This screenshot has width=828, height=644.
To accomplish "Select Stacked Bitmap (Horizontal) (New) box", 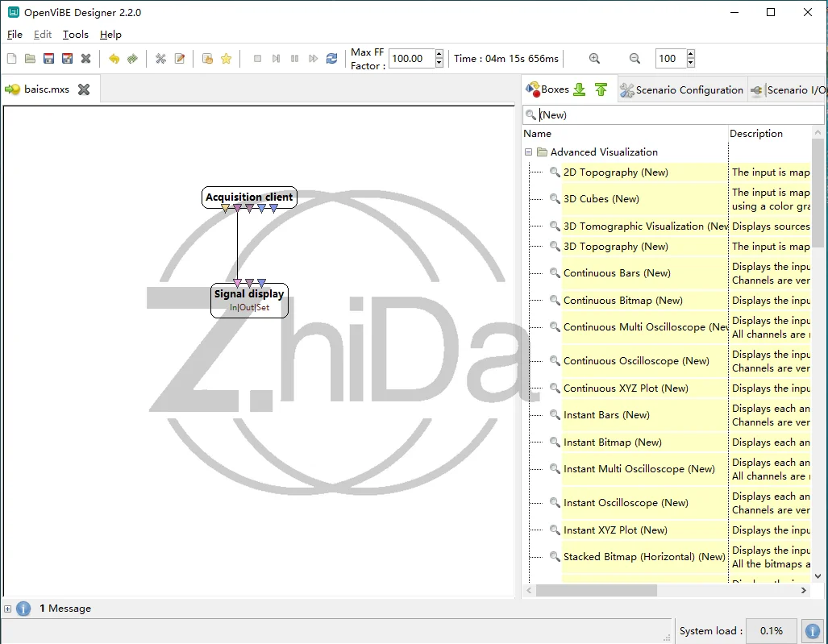I will 644,557.
